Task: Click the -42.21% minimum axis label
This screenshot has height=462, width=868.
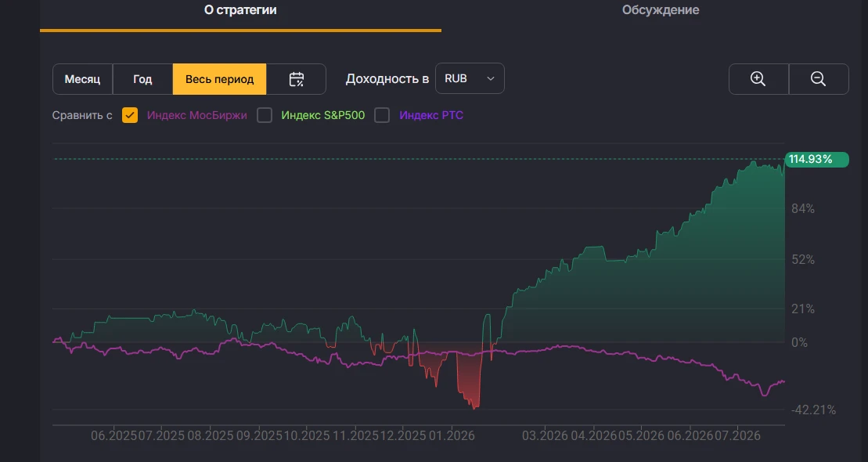Action: coord(813,410)
